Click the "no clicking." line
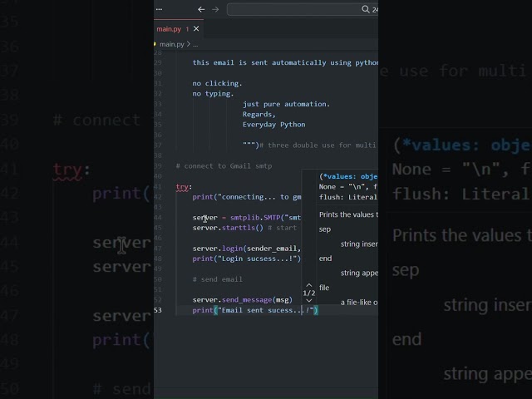Viewport: 532px width, 399px height. point(217,83)
